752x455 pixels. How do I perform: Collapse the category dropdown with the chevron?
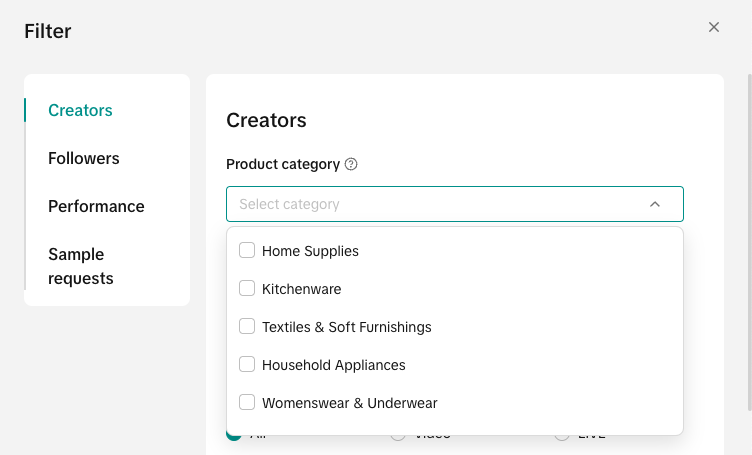(655, 204)
